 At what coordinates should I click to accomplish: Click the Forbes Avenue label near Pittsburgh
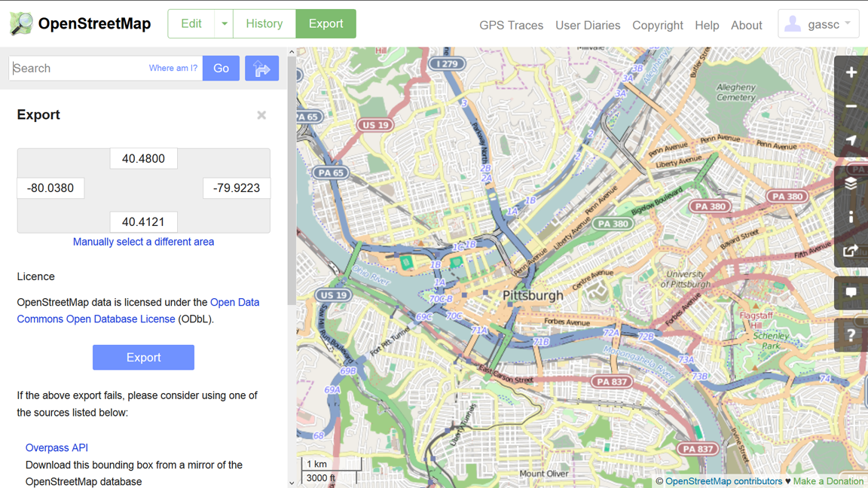(567, 322)
